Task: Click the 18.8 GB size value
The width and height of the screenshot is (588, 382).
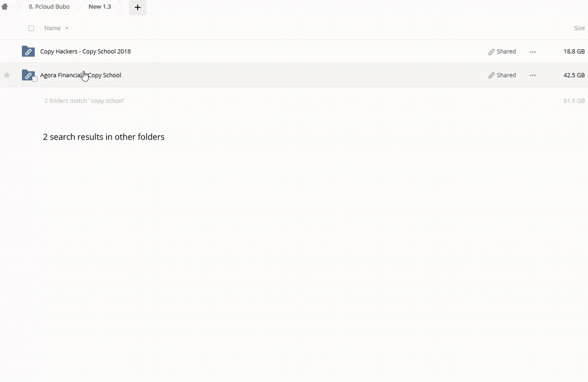Action: pyautogui.click(x=574, y=51)
